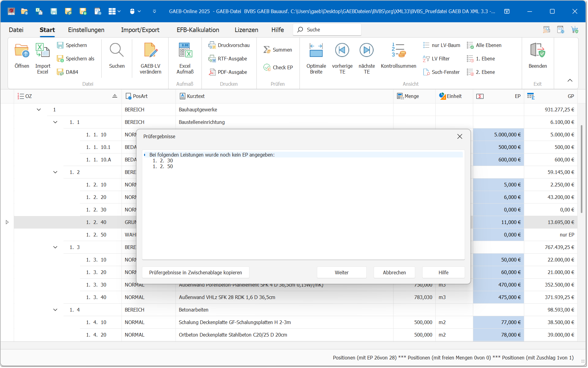588x368 pixels.
Task: Collapse the ribbon with chevron
Action: point(570,80)
